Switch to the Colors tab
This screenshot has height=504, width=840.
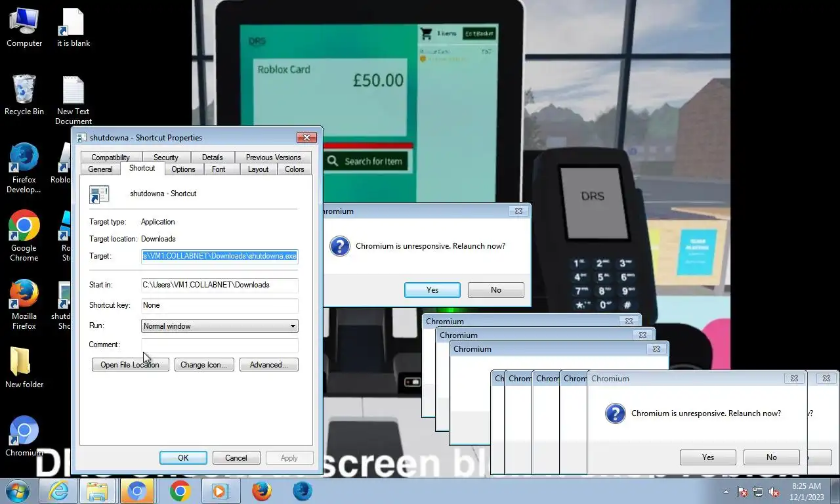[x=295, y=169]
